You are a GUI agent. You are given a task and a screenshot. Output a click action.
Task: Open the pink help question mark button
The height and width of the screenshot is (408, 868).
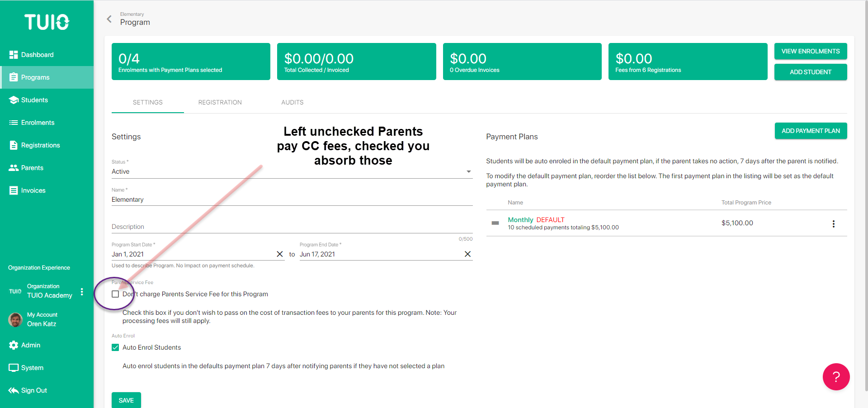point(836,376)
